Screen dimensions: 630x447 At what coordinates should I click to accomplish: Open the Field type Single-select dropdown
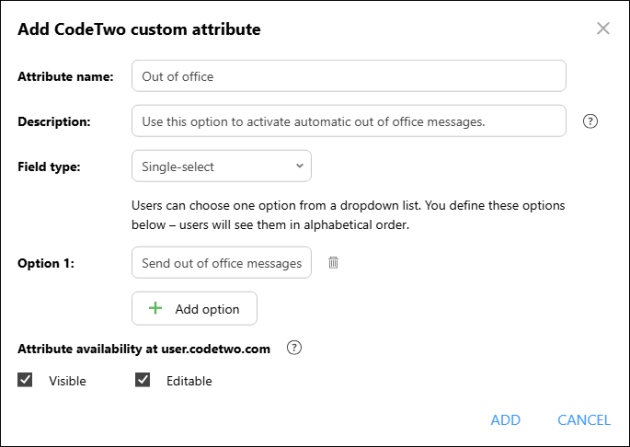point(221,166)
